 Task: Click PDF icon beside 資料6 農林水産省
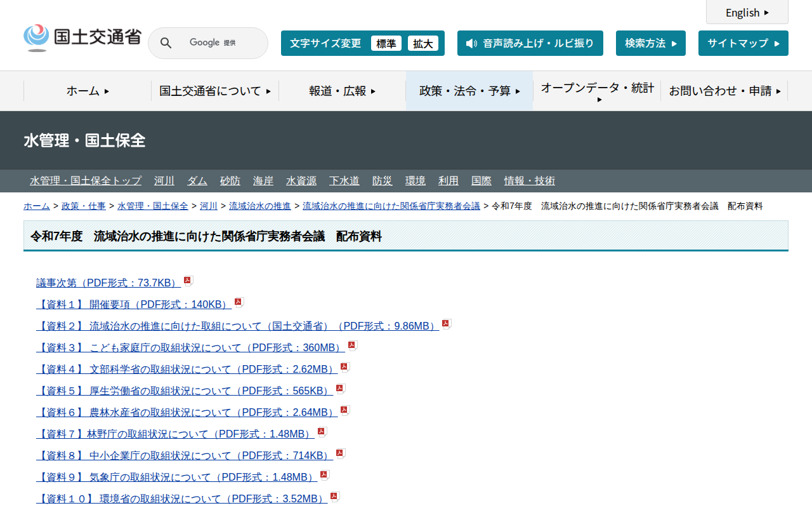coord(345,411)
